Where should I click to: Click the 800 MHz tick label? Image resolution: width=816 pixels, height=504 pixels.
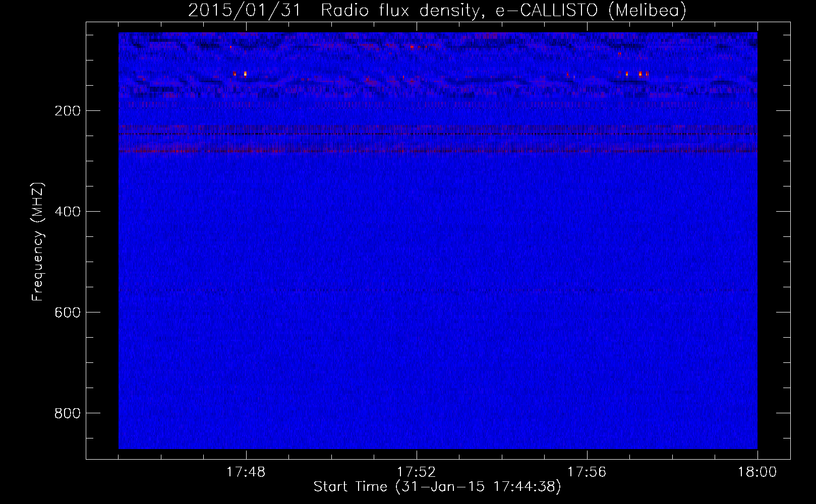tap(68, 413)
